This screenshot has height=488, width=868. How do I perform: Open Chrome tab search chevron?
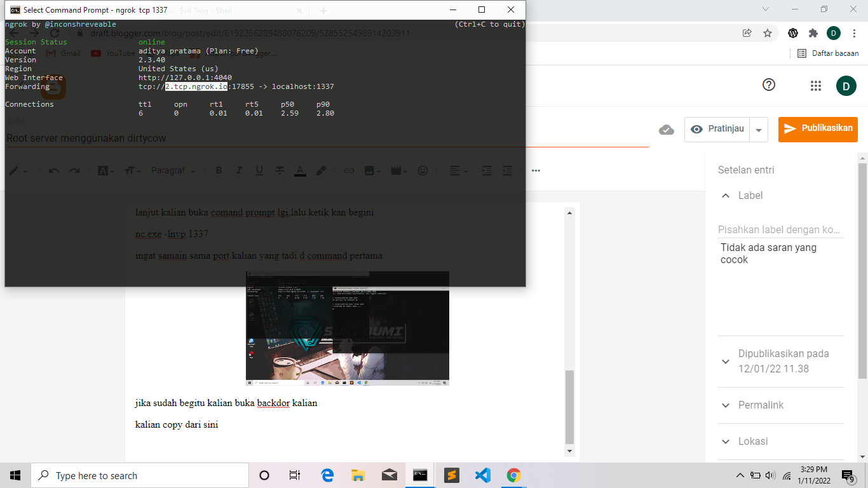(766, 10)
